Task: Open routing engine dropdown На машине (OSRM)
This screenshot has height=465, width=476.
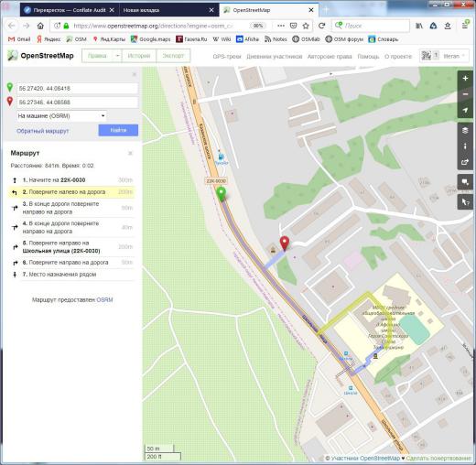Action: tap(61, 116)
